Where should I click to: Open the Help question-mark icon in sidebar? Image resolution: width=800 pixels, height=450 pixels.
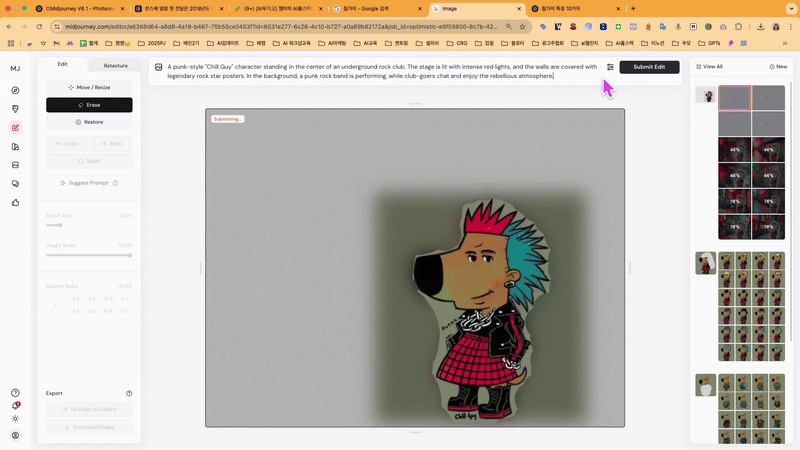[15, 393]
